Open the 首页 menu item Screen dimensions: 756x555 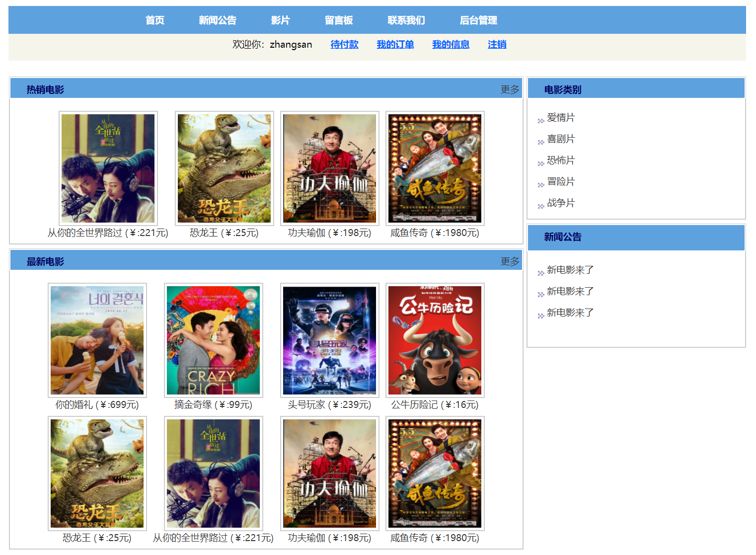(x=154, y=20)
